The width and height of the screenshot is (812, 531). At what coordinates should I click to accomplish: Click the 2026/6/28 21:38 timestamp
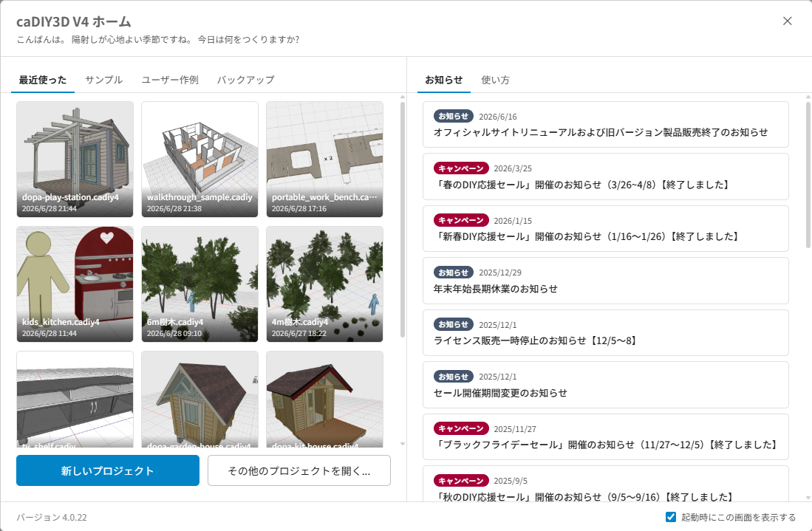pos(174,208)
